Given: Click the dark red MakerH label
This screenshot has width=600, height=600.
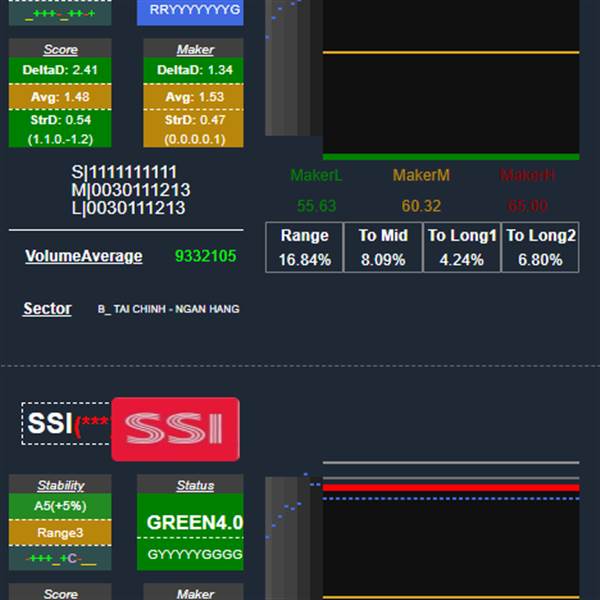Looking at the screenshot, I should [x=527, y=175].
